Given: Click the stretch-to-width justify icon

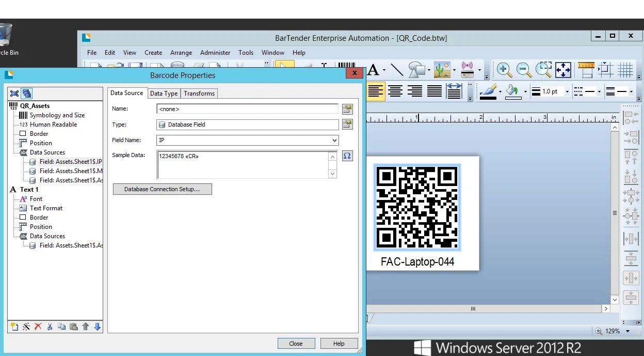Looking at the screenshot, I should pyautogui.click(x=454, y=91).
